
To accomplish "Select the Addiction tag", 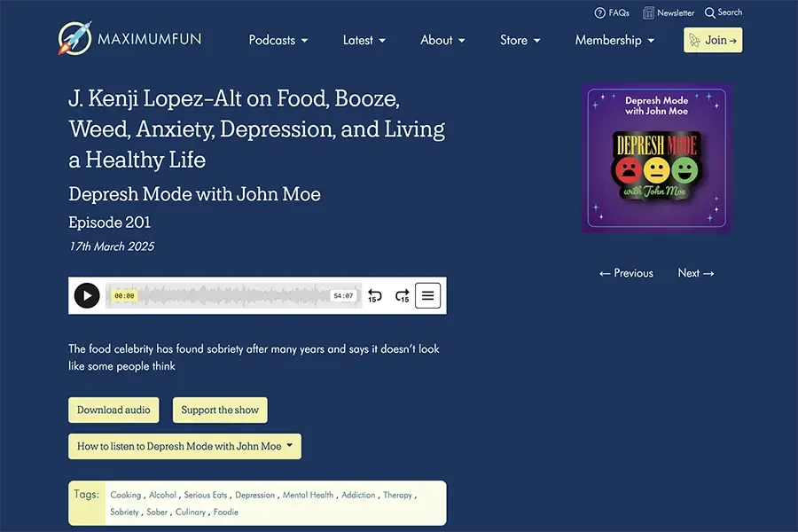I will [x=358, y=495].
